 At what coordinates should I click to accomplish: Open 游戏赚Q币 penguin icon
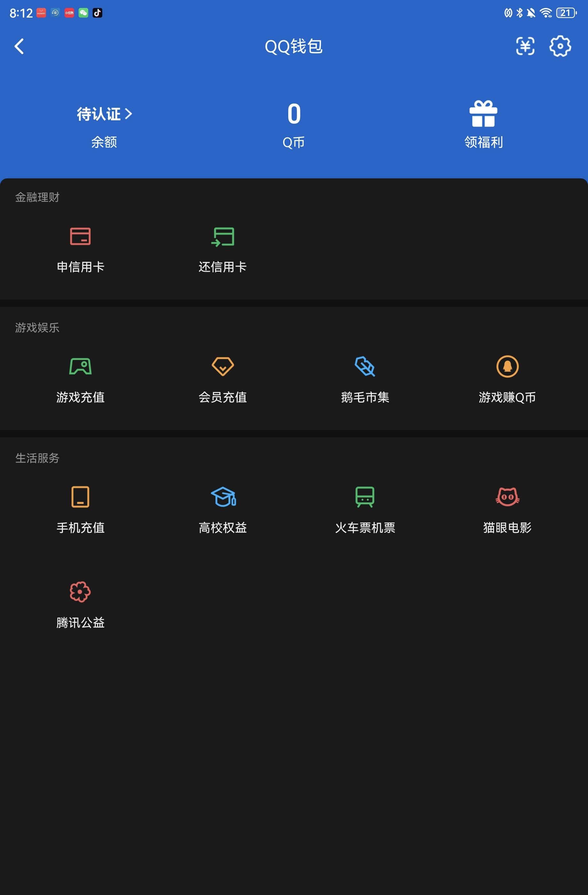click(507, 366)
